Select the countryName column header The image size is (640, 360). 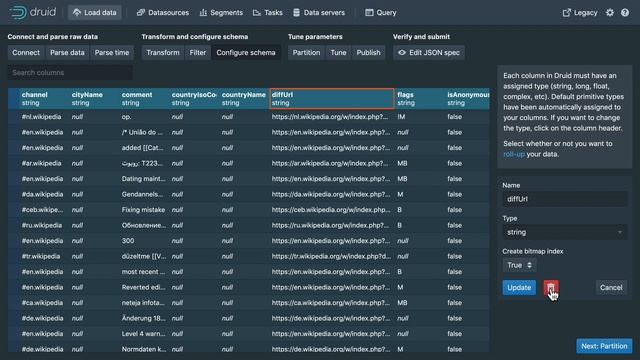click(244, 99)
